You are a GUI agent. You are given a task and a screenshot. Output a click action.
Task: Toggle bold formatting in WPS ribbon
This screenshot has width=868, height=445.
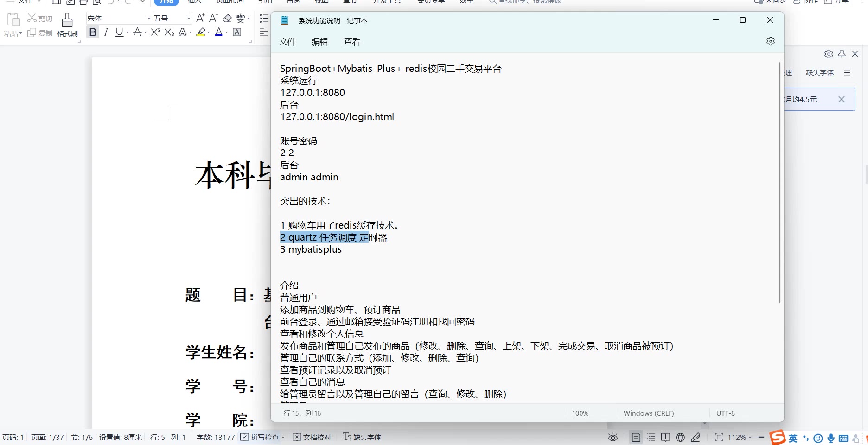93,32
